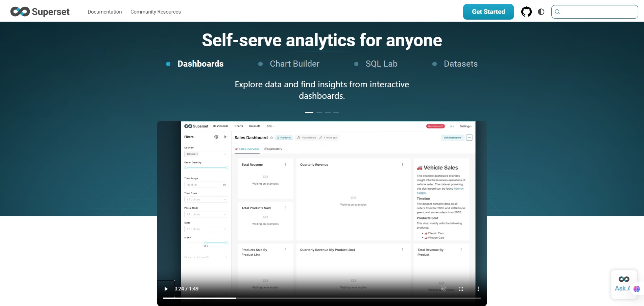Open Total Revenue By Product options menu
The height and width of the screenshot is (306, 644).
tap(461, 250)
